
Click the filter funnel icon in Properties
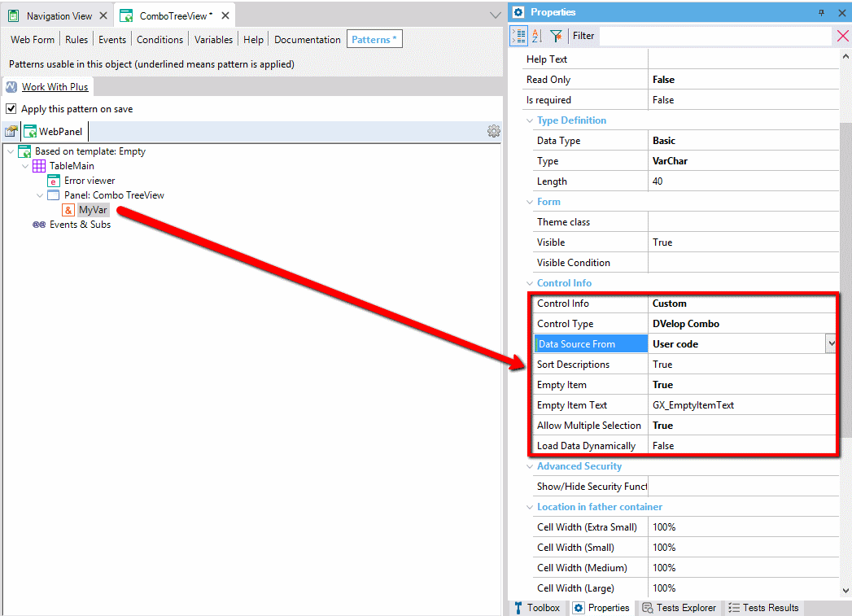(x=556, y=36)
